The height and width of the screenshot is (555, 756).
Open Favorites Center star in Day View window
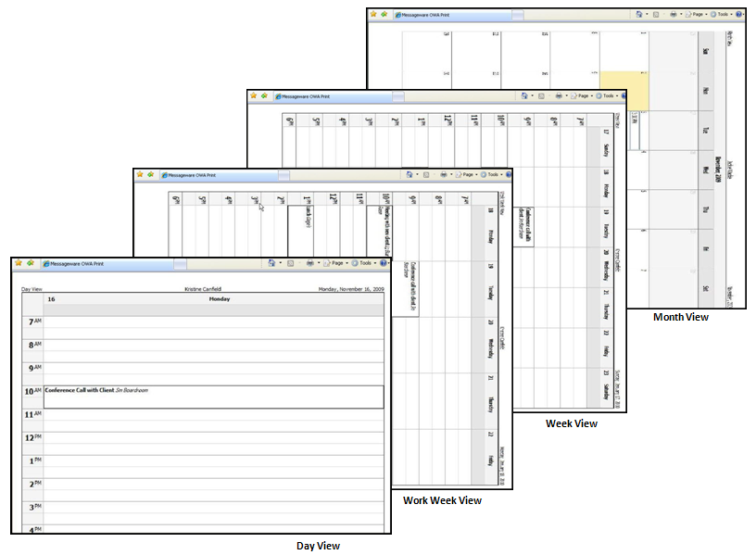[19, 263]
